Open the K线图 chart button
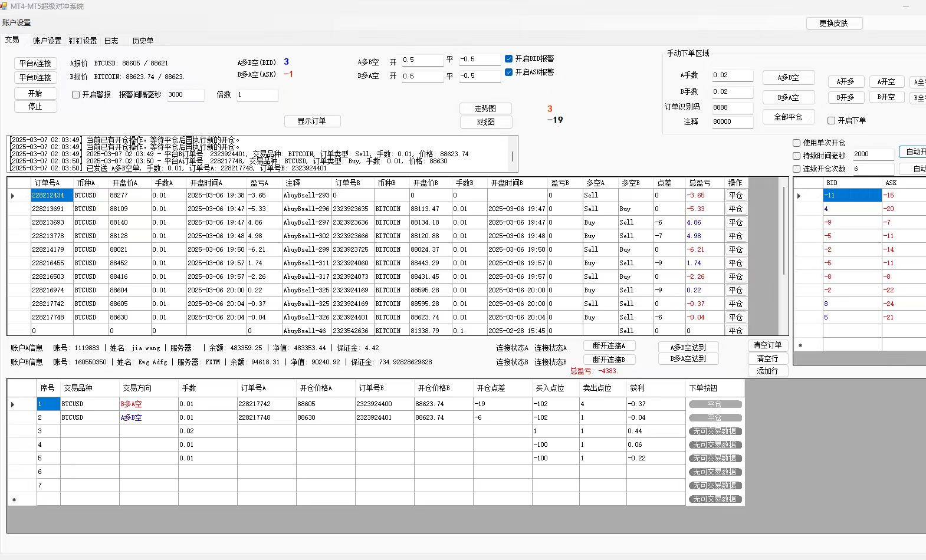Screen dimensions: 926x560 485,122
